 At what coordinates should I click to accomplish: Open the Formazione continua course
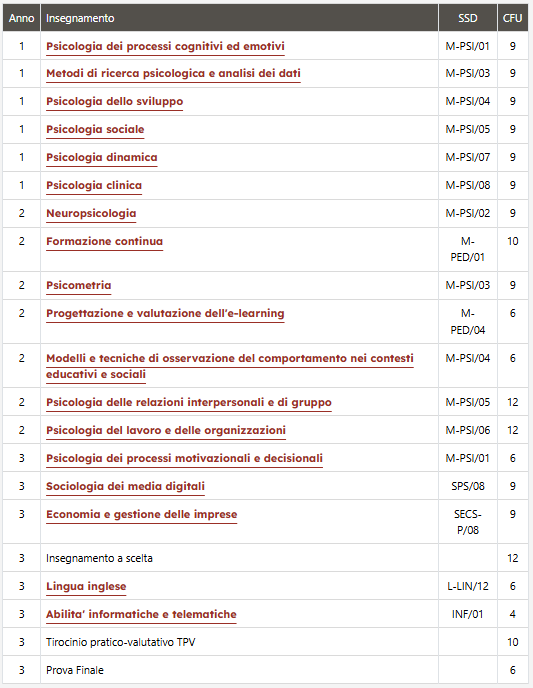click(x=104, y=241)
